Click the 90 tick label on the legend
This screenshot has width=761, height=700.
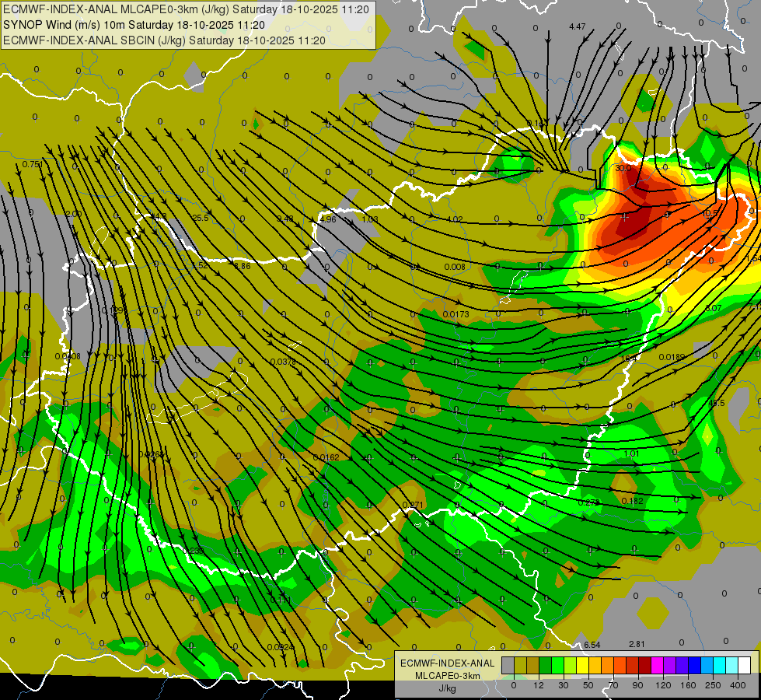(x=637, y=685)
